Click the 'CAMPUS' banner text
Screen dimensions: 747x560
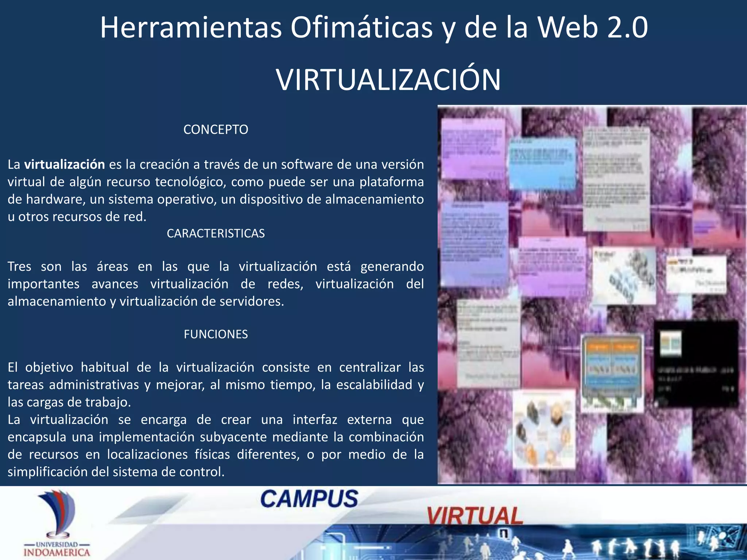coord(309,499)
